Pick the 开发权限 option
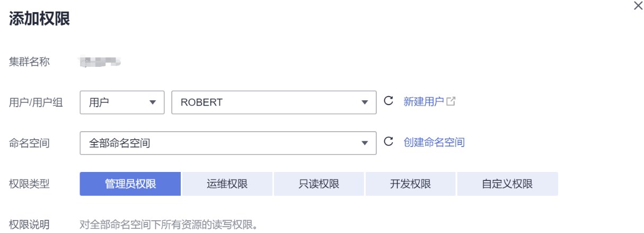The width and height of the screenshot is (644, 233). (410, 184)
